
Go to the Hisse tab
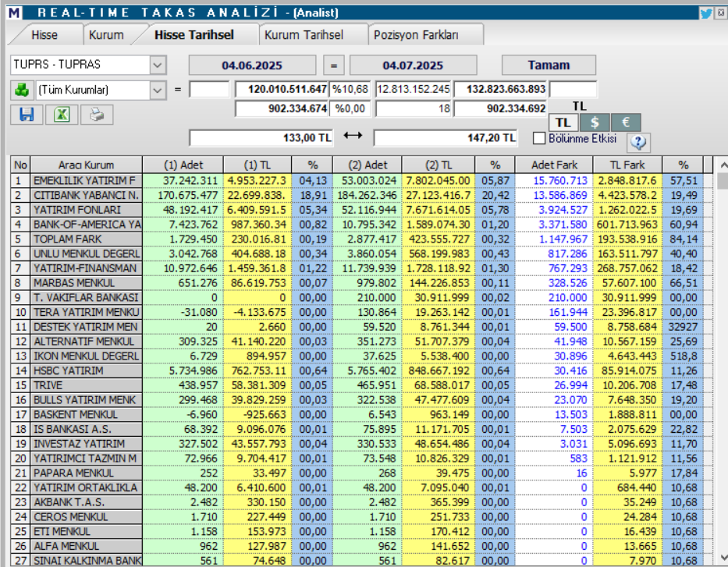[44, 35]
